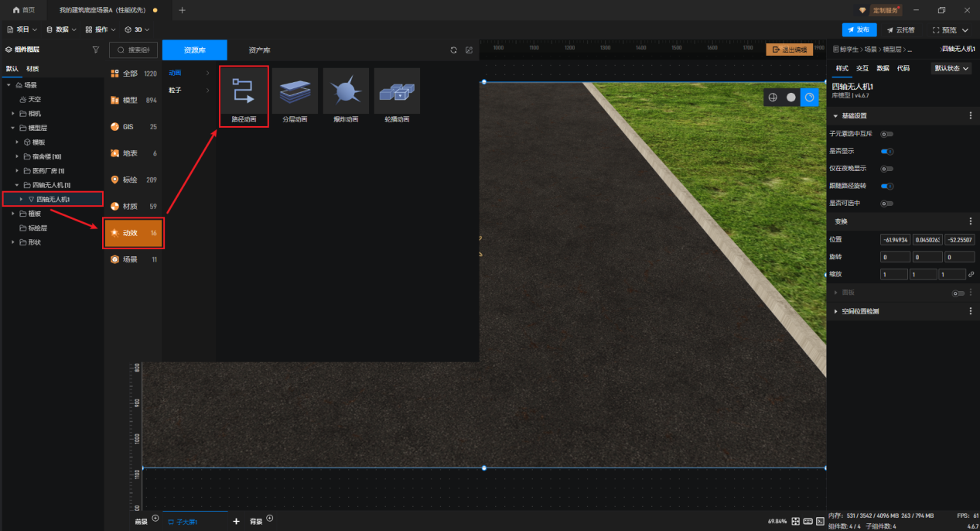This screenshot has width=980, height=531.
Task: Click the position X value field
Action: coord(895,240)
